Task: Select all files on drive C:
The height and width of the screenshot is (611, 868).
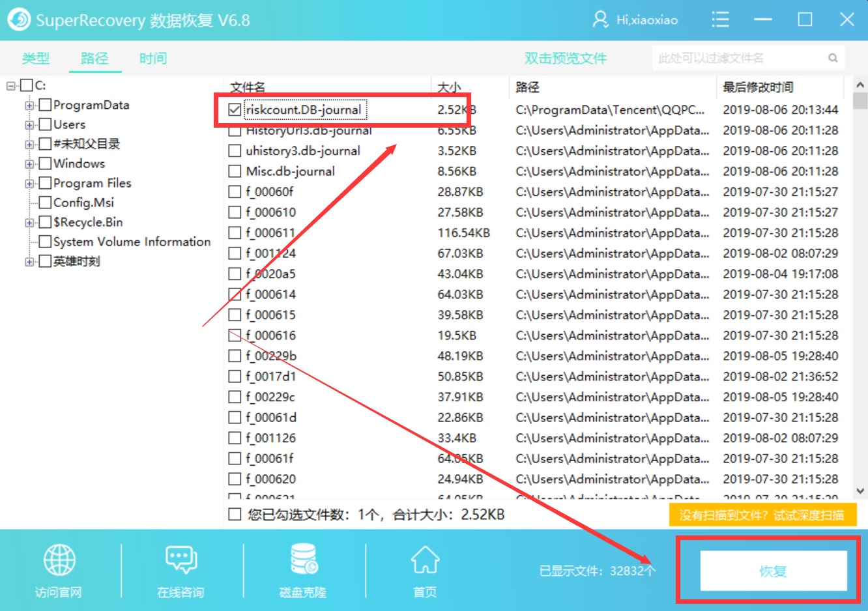Action: tap(26, 85)
